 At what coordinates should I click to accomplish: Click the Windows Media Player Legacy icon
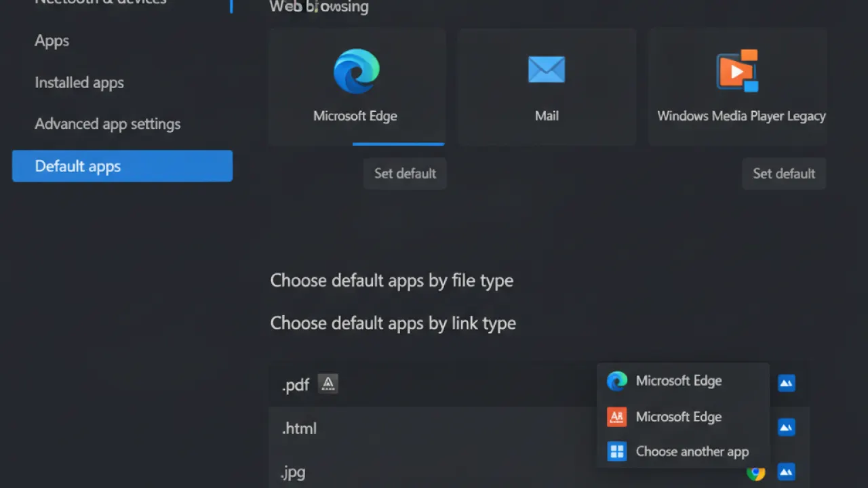[x=737, y=70]
